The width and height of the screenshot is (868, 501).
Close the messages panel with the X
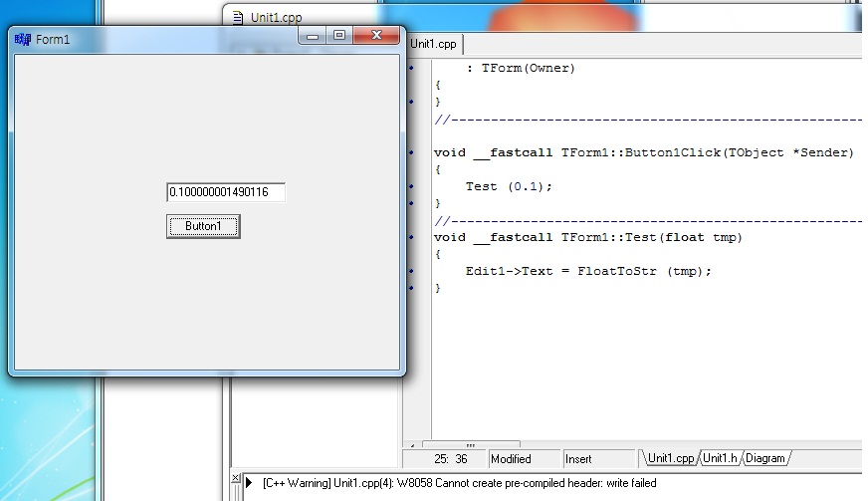pyautogui.click(x=236, y=479)
